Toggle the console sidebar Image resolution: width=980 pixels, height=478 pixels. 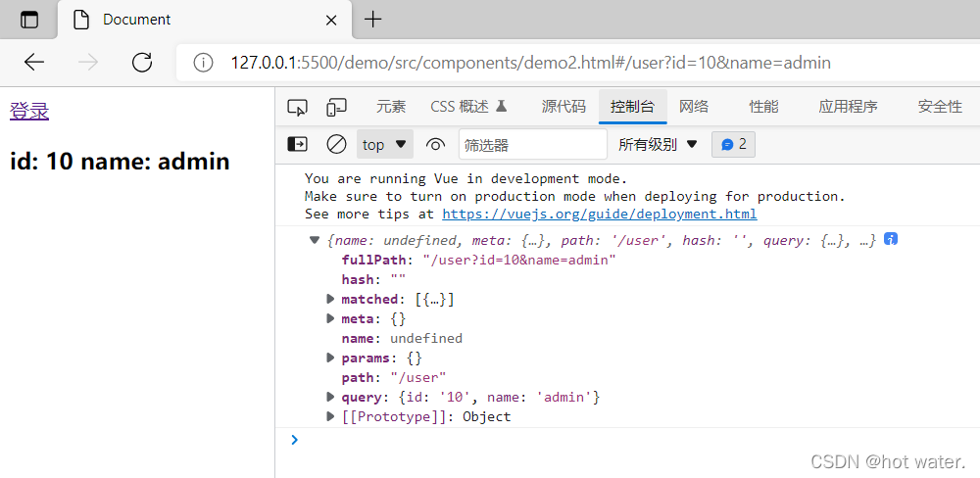click(x=297, y=145)
